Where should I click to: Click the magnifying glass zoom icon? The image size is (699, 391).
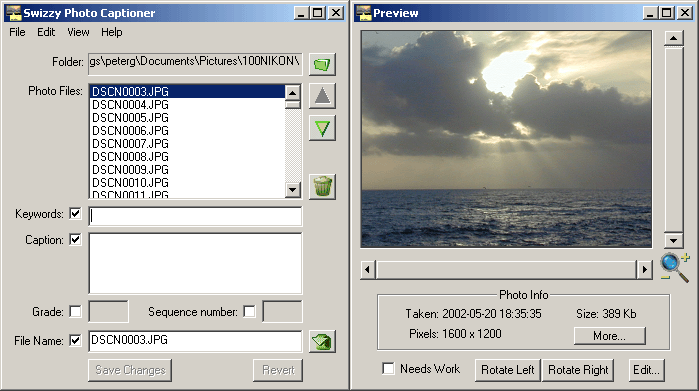[675, 267]
